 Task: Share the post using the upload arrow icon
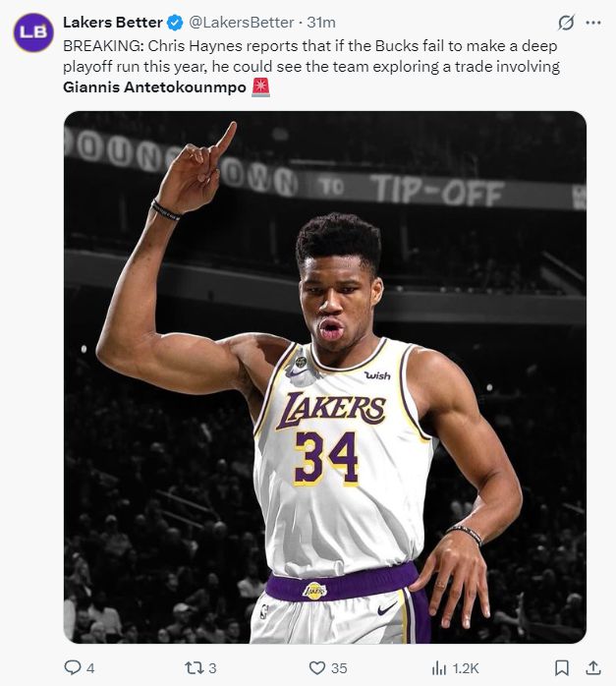click(x=592, y=667)
